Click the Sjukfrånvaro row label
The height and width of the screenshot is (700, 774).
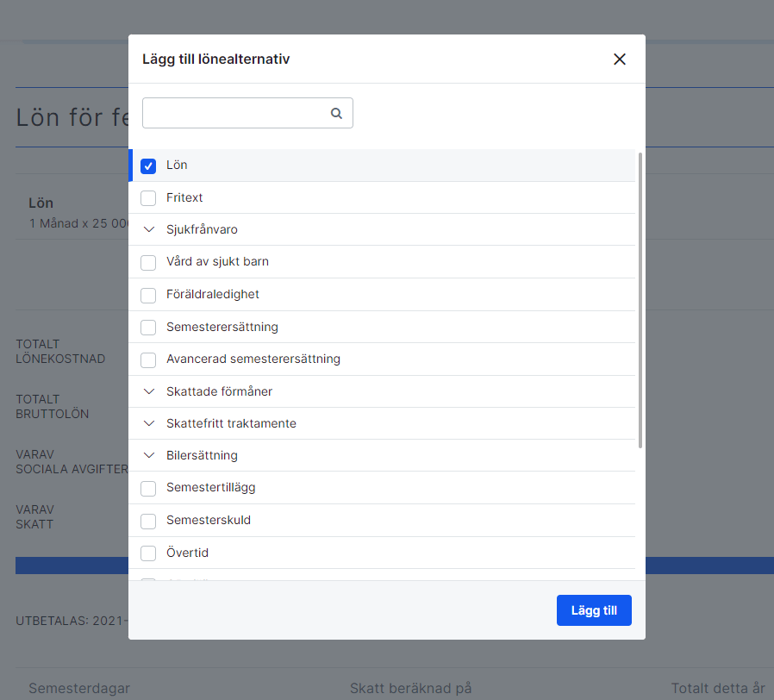tap(202, 230)
